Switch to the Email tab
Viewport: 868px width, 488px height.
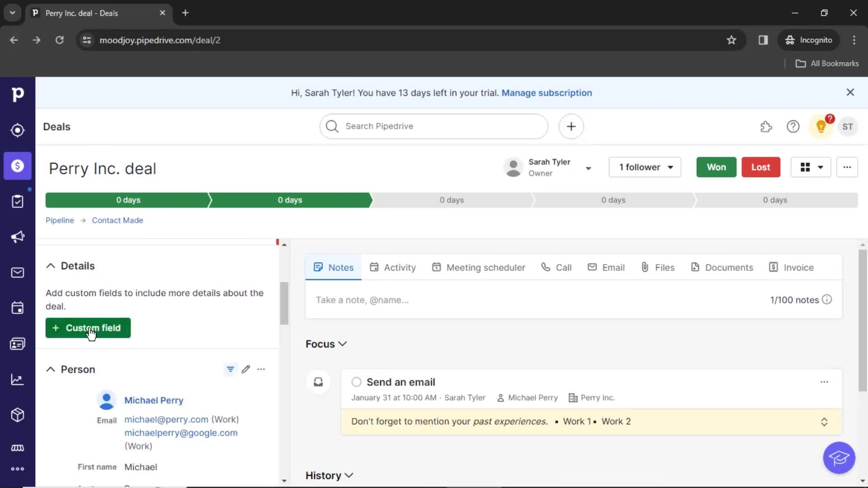click(x=606, y=267)
